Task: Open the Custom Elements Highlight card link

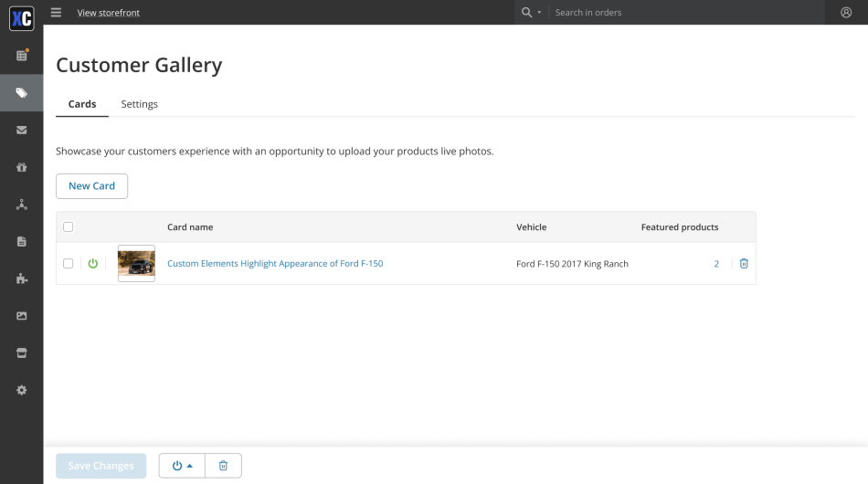Action: (x=275, y=264)
